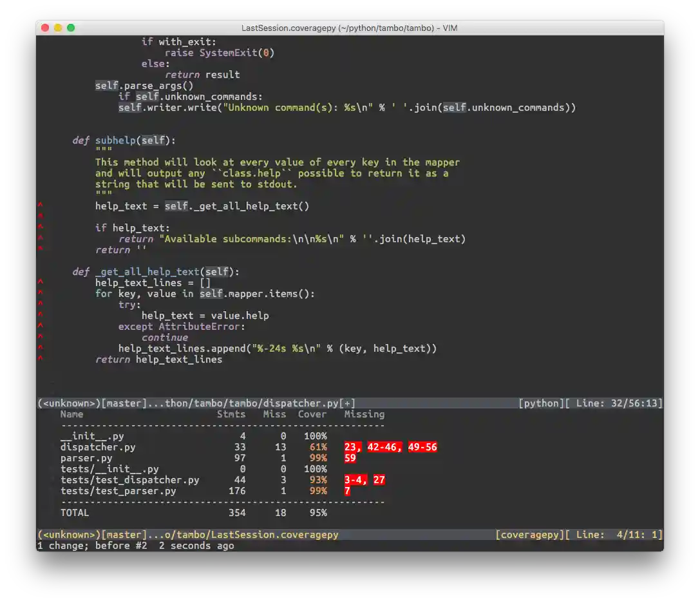Click the TOTAL row in coverage report
700x603 pixels.
[75, 512]
